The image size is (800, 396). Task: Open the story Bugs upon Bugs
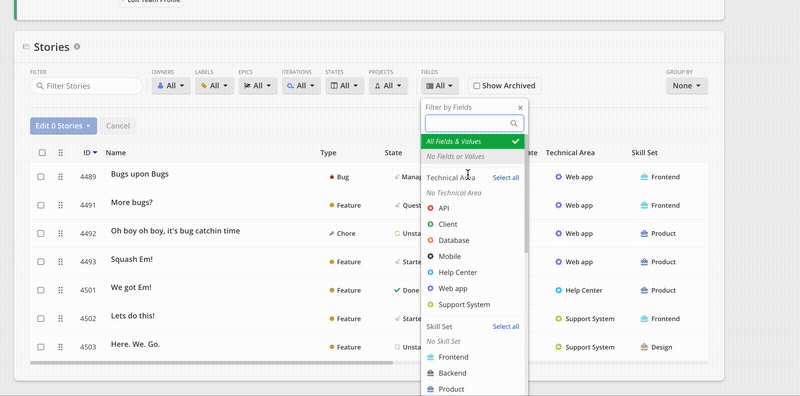pos(139,174)
